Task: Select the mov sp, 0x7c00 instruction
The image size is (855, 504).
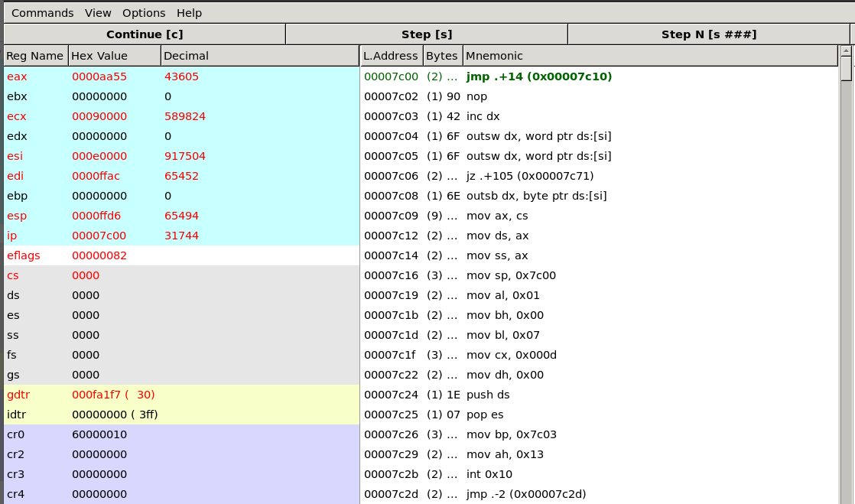Action: pyautogui.click(x=600, y=275)
